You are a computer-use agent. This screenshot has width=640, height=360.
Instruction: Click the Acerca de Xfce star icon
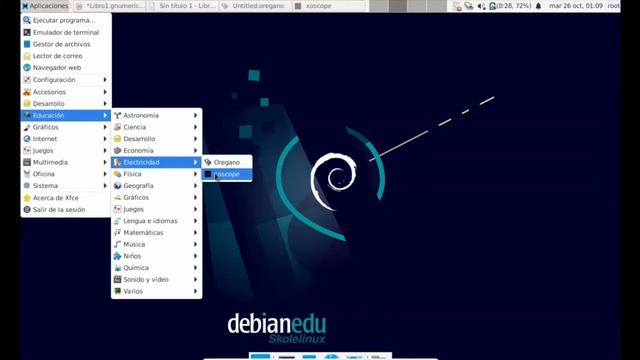(27, 198)
